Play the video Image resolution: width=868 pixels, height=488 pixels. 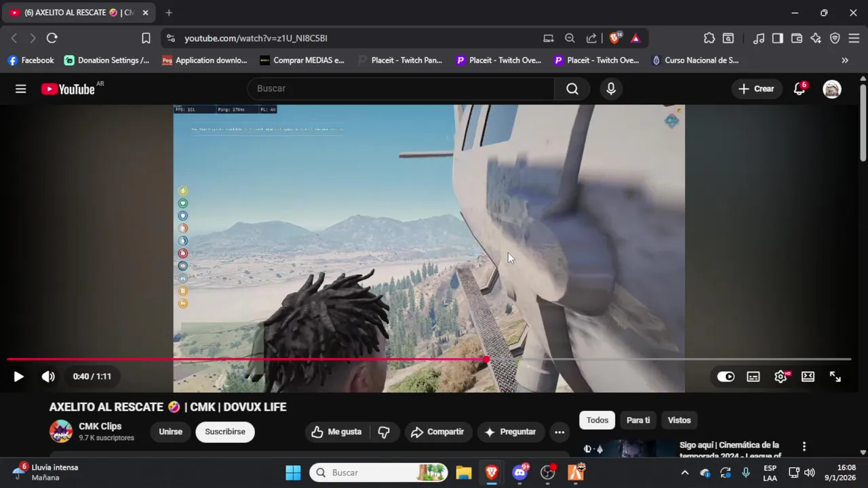point(18,377)
